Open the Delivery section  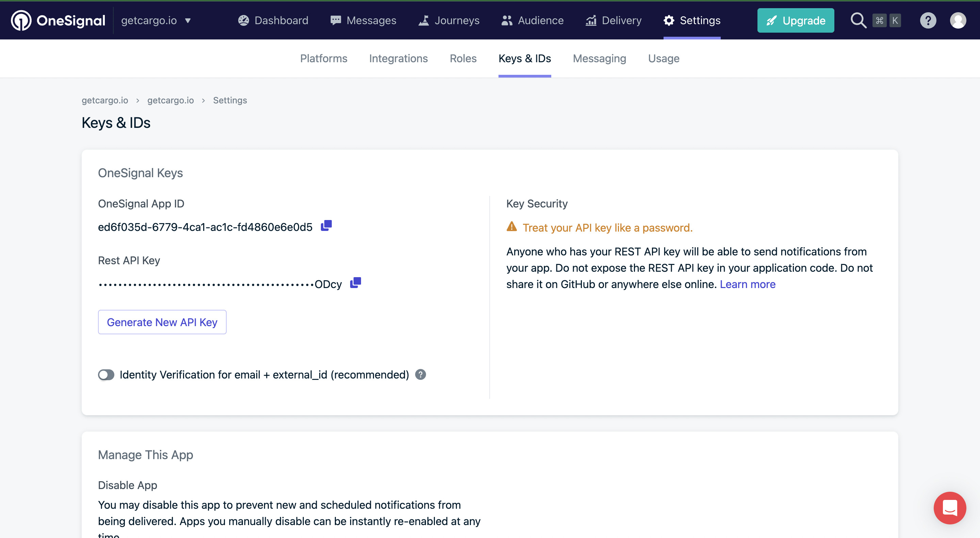613,20
